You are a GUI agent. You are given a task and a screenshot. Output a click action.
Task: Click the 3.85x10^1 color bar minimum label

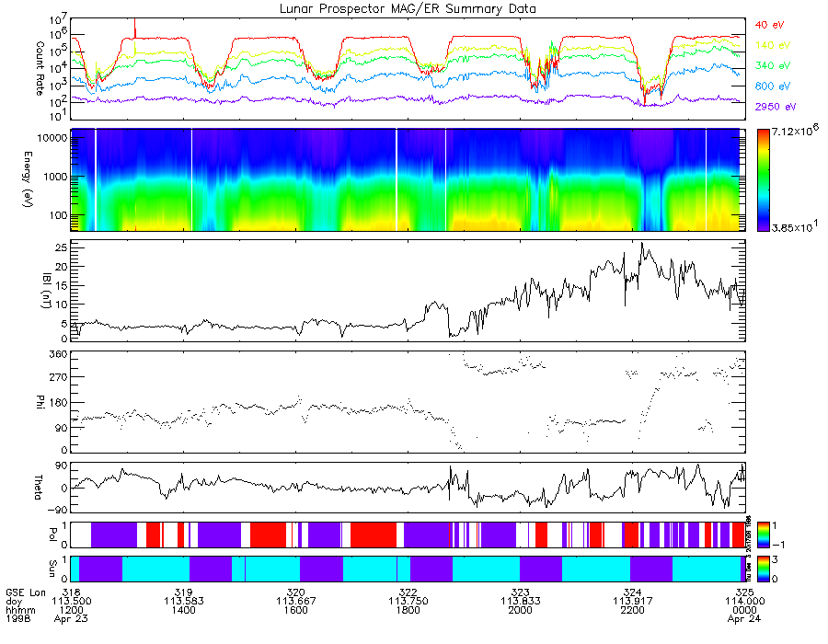pyautogui.click(x=792, y=225)
